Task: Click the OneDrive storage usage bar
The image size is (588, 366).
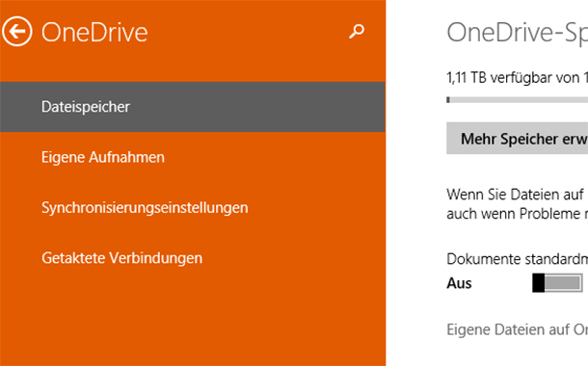Action: (x=517, y=99)
